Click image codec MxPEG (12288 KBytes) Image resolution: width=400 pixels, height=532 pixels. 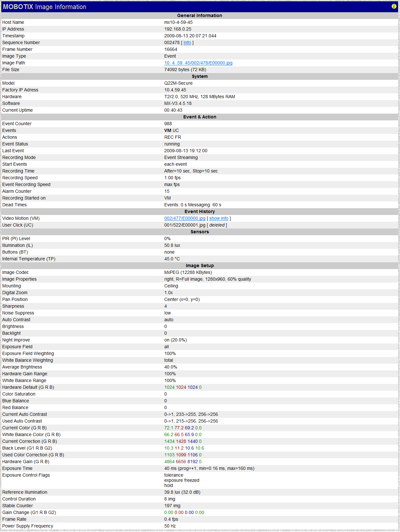[188, 272]
